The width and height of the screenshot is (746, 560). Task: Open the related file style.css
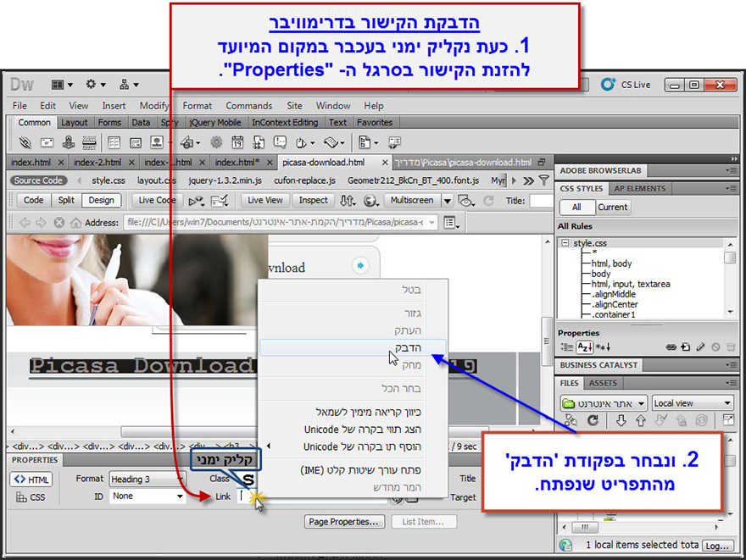(109, 180)
